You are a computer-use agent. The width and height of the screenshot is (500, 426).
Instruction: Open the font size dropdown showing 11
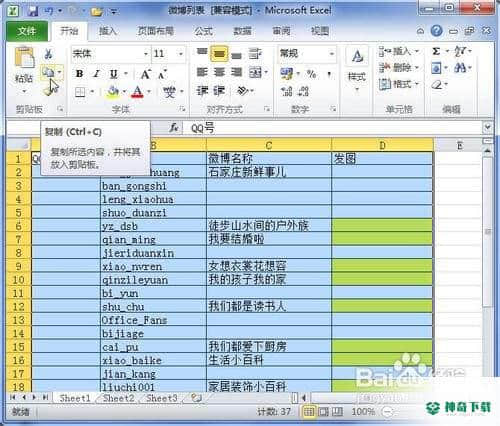(180, 54)
